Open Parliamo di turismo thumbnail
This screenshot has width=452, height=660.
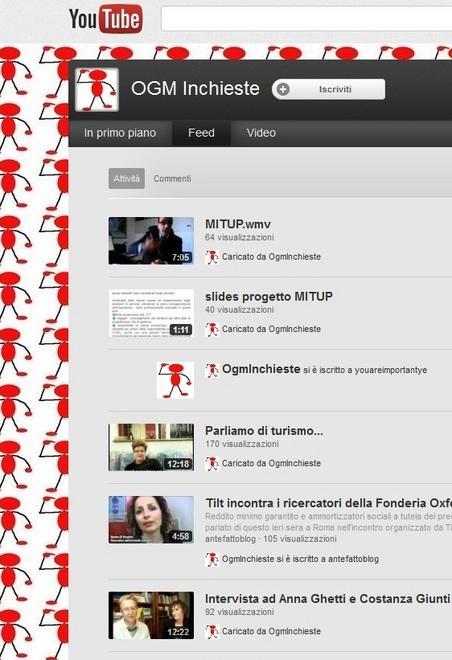pyautogui.click(x=151, y=447)
